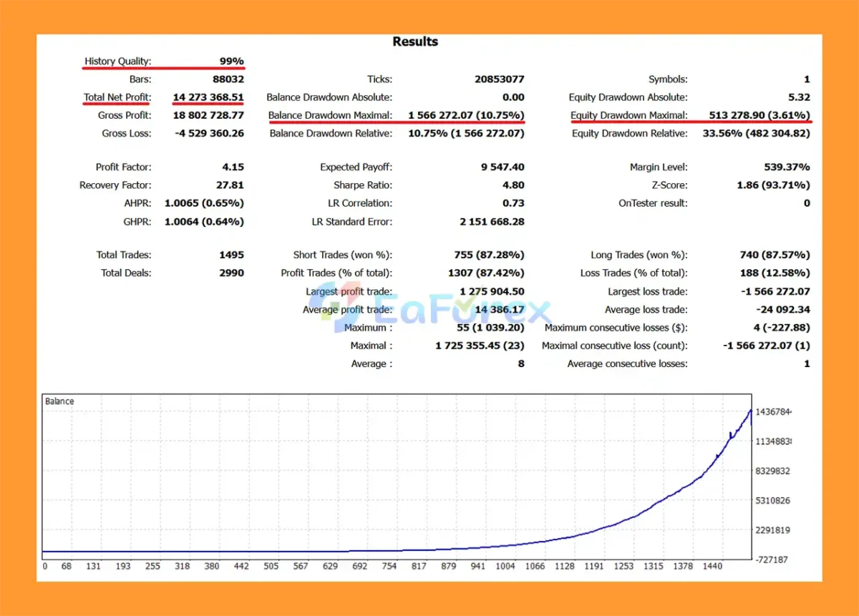Click the "5310826" chart axis value
Image resolution: width=859 pixels, height=616 pixels.
pos(773,500)
